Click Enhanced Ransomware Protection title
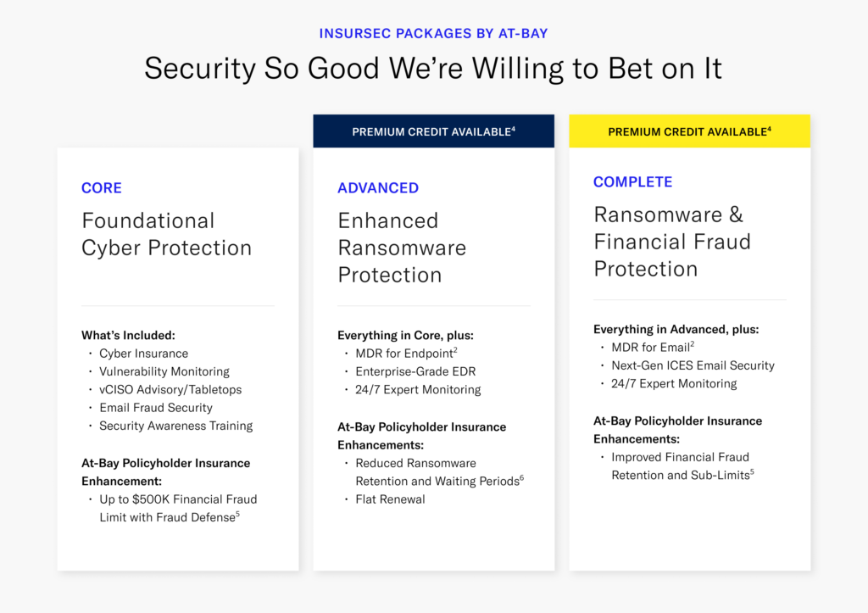868x613 pixels. (x=402, y=248)
